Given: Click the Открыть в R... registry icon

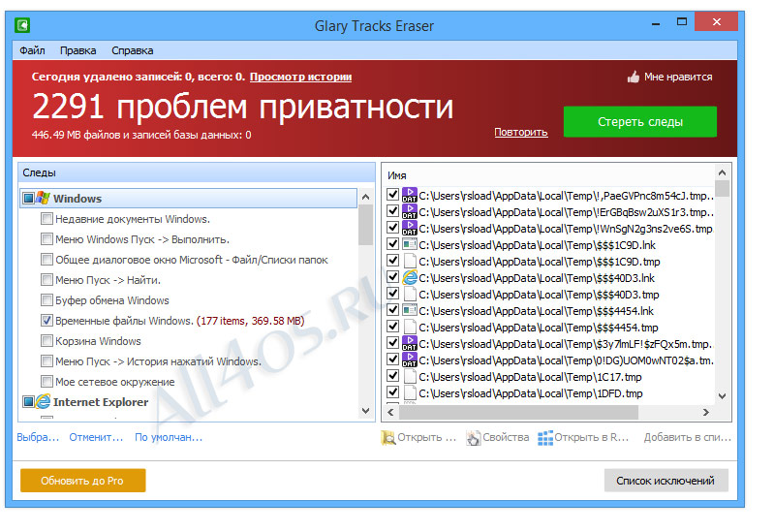Looking at the screenshot, I should tap(545, 438).
